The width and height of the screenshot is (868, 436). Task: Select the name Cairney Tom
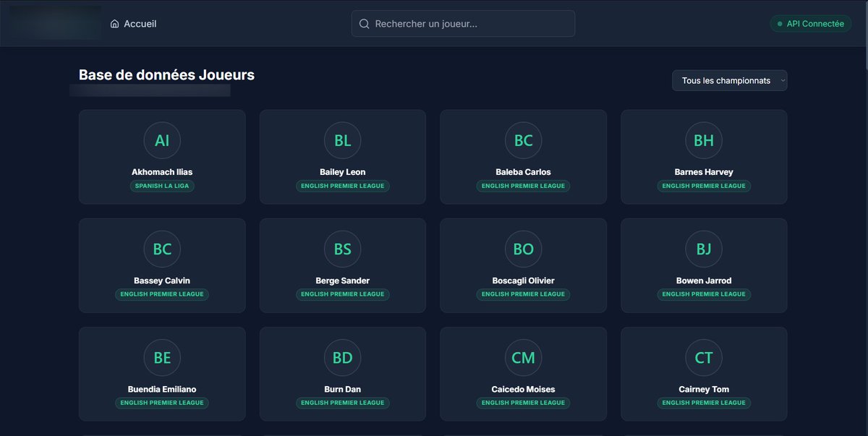click(x=704, y=389)
